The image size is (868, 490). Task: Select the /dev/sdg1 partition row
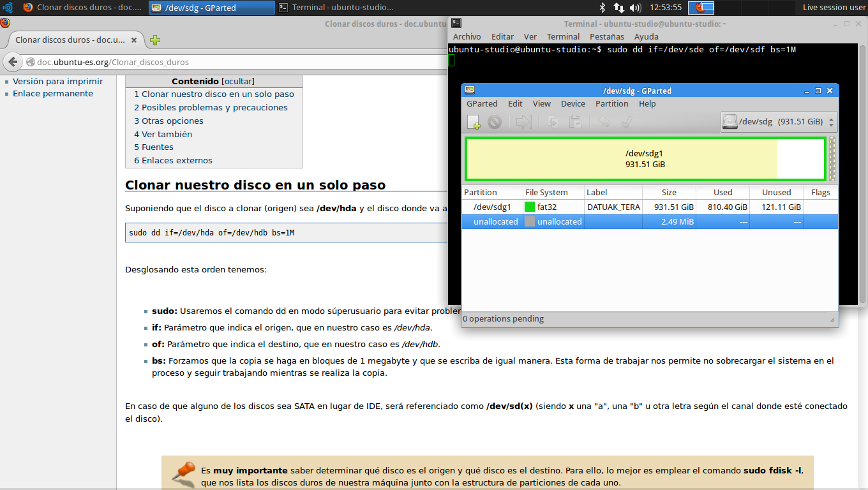tap(650, 207)
